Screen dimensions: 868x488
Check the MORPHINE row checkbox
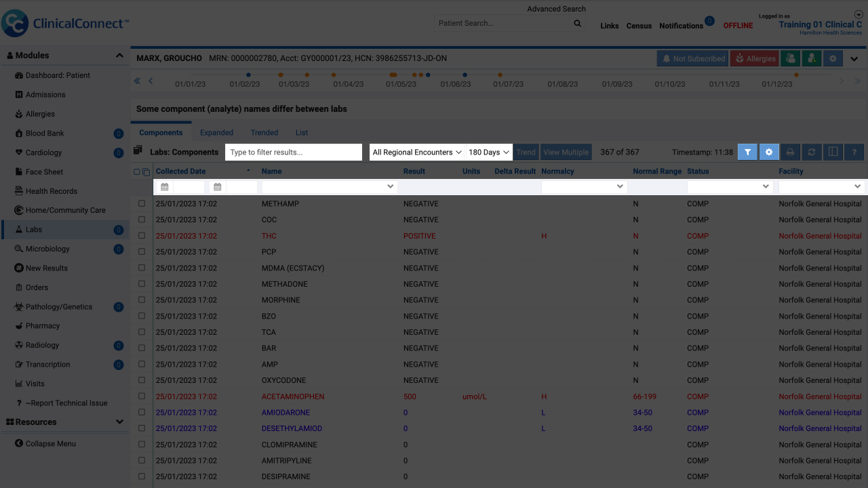[142, 300]
